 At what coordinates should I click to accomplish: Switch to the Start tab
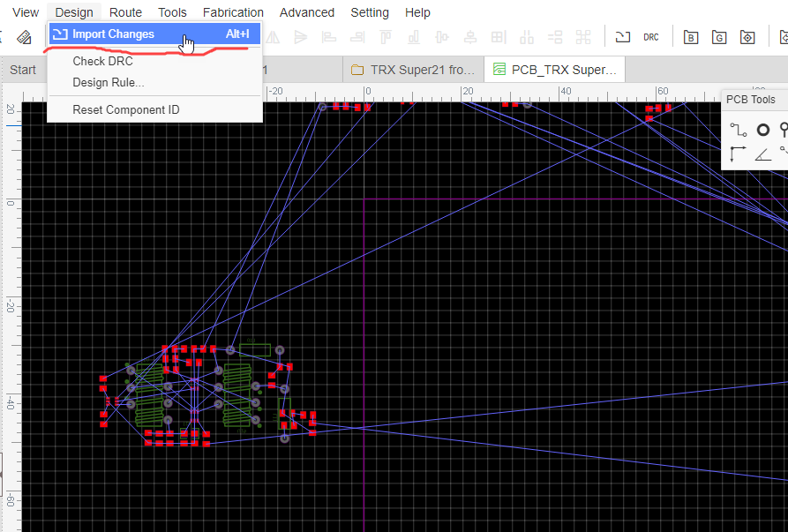point(23,70)
